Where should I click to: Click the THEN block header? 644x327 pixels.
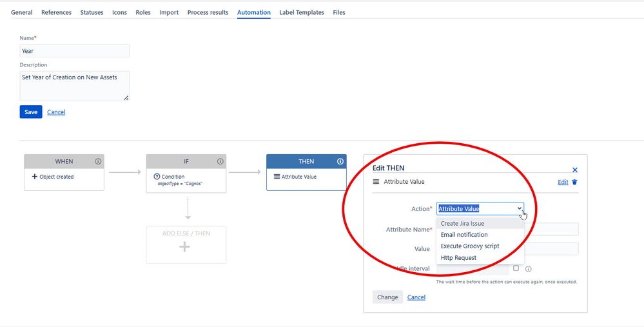tap(306, 161)
